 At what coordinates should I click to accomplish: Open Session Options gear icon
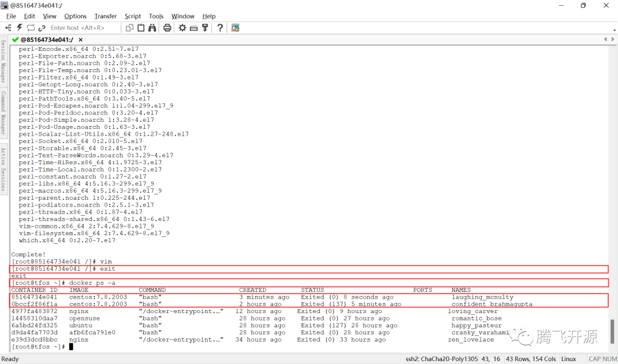[182, 27]
